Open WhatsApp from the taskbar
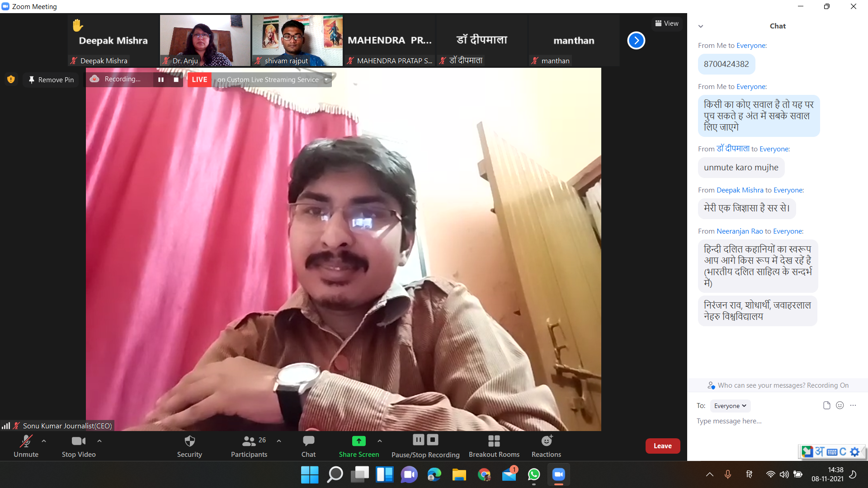This screenshot has height=488, width=868. [533, 474]
